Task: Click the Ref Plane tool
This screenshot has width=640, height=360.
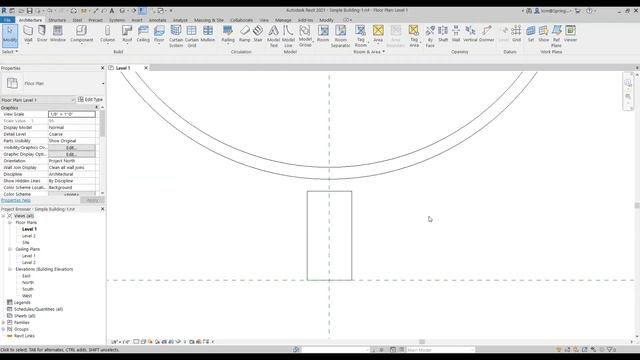Action: tap(556, 36)
